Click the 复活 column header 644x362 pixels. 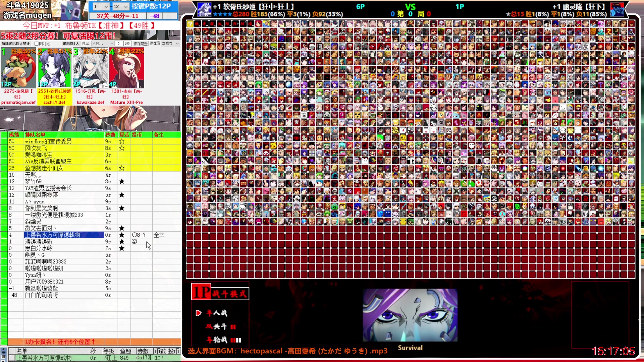(124, 135)
